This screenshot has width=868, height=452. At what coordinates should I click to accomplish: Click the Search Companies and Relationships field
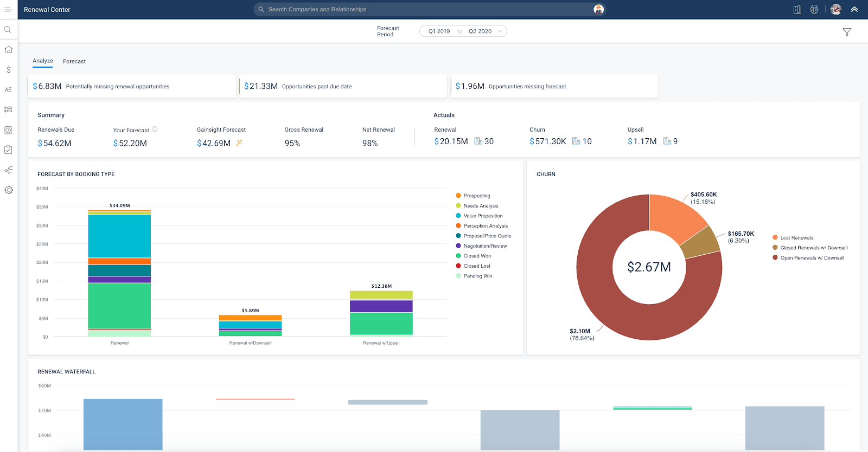coord(423,10)
